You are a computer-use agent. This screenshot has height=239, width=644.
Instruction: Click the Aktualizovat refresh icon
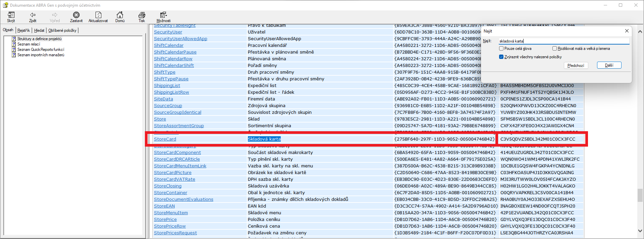pos(98,15)
